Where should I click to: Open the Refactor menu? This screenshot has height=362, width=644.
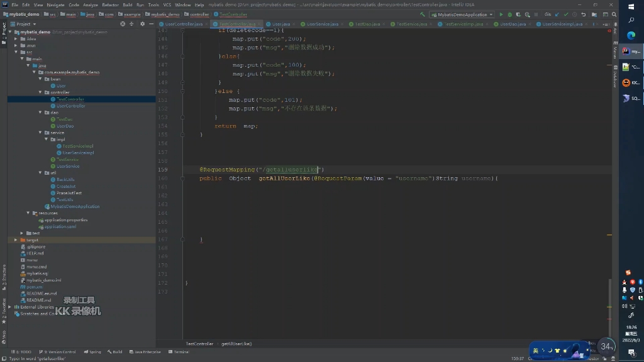[x=110, y=5]
